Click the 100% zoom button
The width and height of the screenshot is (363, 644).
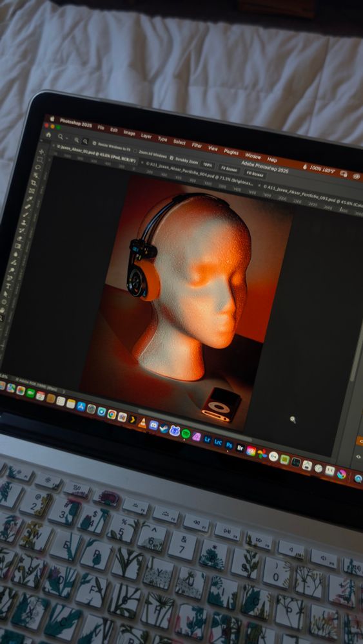pyautogui.click(x=207, y=165)
